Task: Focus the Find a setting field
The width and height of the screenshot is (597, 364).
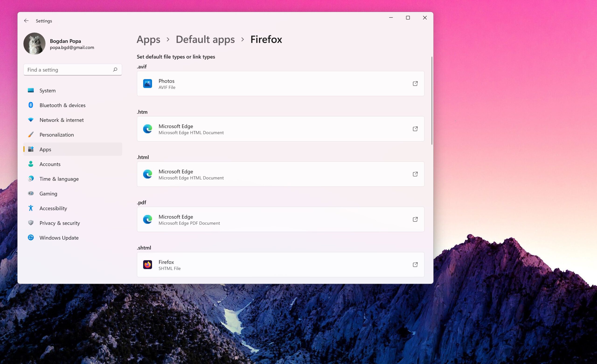Action: point(73,70)
